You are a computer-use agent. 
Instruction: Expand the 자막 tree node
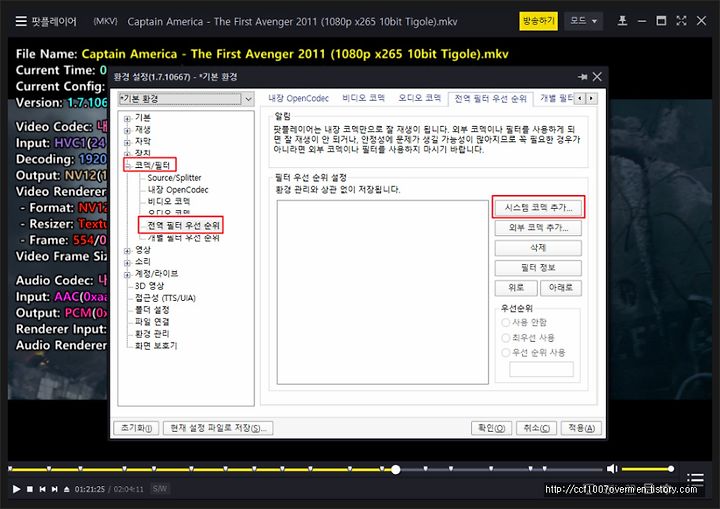coord(127,142)
